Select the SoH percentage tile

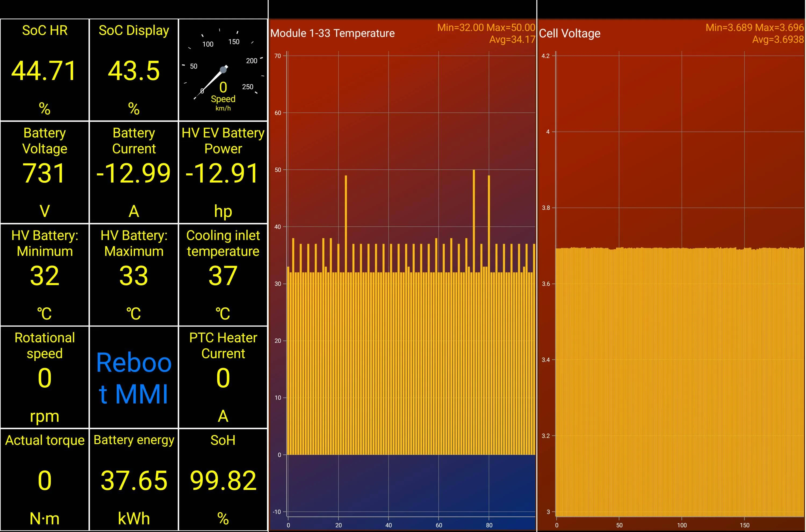point(223,480)
